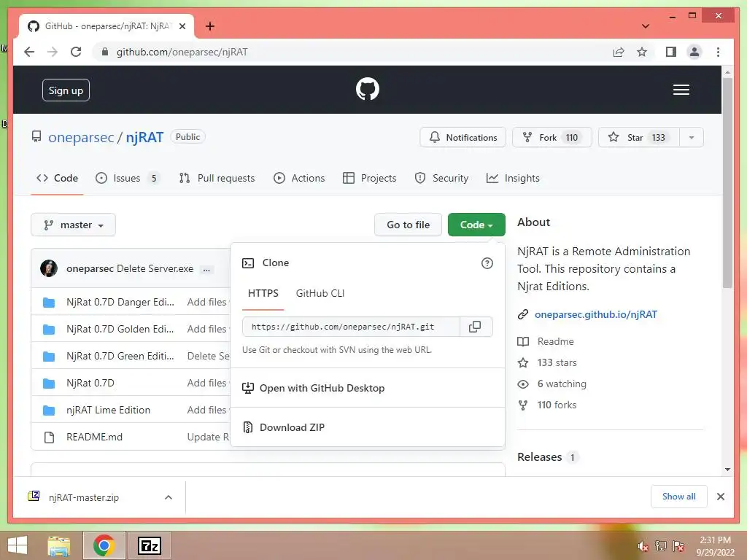
Task: Open the Insights tab
Action: click(513, 178)
